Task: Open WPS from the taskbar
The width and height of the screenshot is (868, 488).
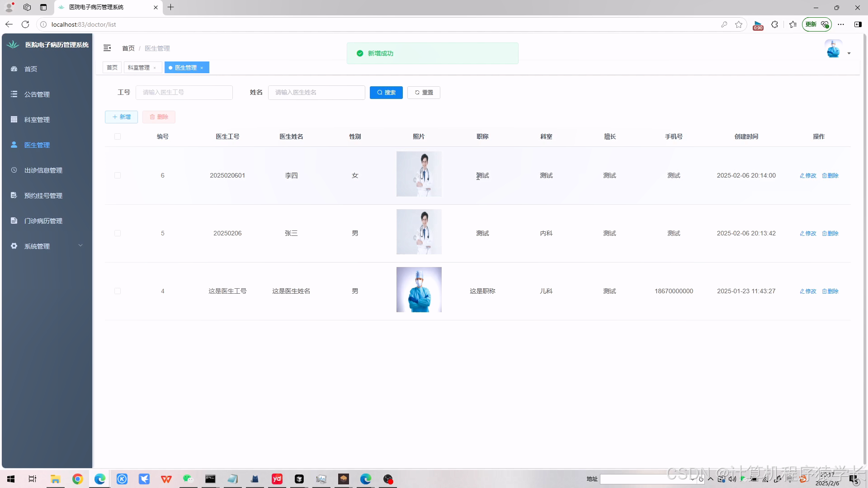Action: pyautogui.click(x=166, y=479)
